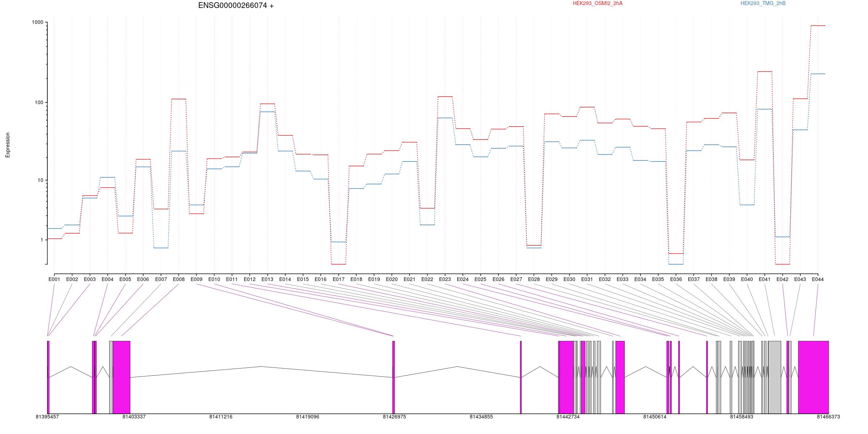
Task: Select exon label E024
Action: coord(463,279)
